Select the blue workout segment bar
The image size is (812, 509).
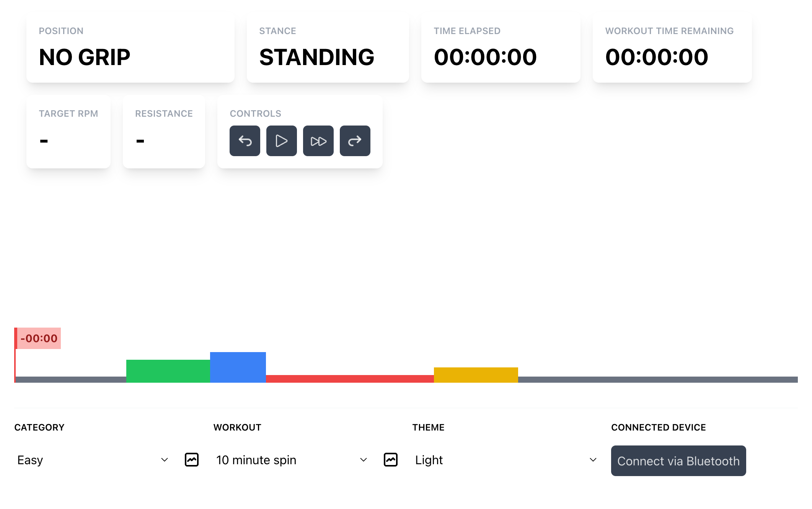click(238, 367)
